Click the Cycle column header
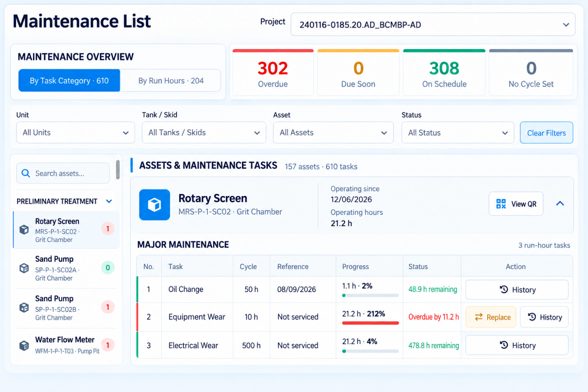Viewport: 588px width, 392px height. pos(248,267)
